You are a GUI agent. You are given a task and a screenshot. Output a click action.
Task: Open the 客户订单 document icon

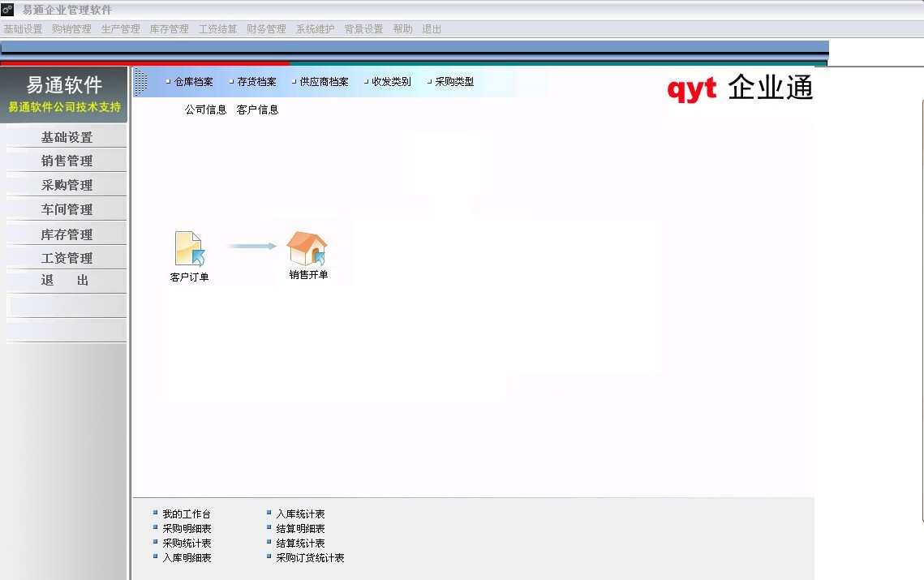(189, 249)
